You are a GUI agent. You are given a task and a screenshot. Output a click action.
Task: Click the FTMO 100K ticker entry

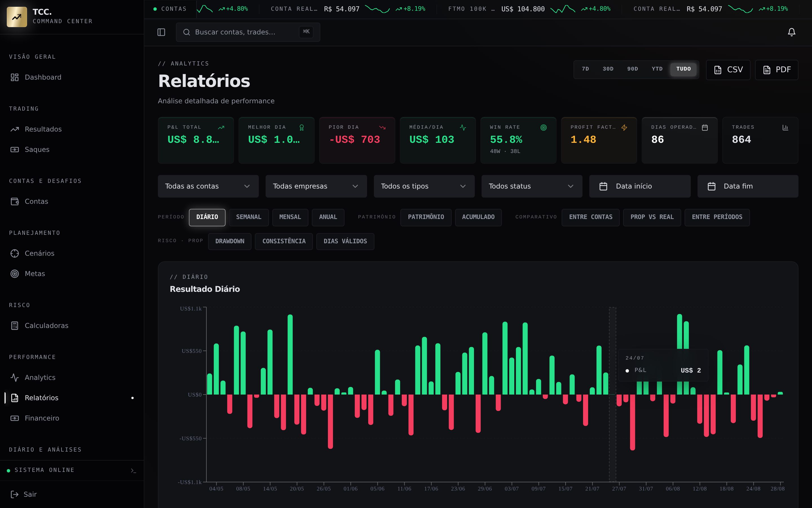pos(529,9)
